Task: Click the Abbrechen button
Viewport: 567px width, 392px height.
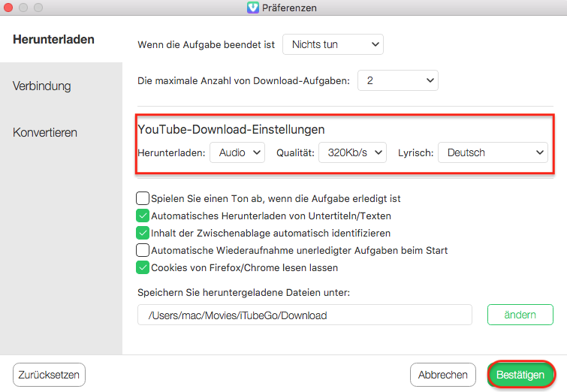Action: [442, 375]
